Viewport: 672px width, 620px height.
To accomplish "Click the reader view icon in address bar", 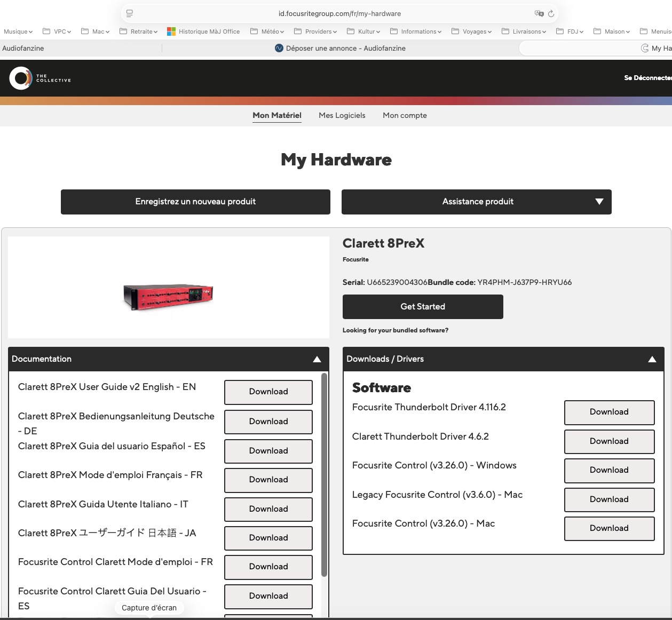I will coord(130,13).
